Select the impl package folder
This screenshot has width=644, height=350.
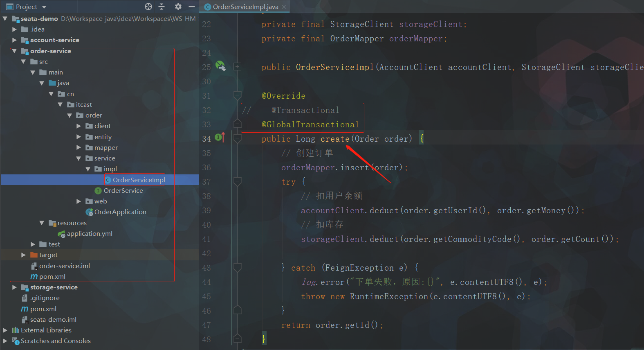110,169
